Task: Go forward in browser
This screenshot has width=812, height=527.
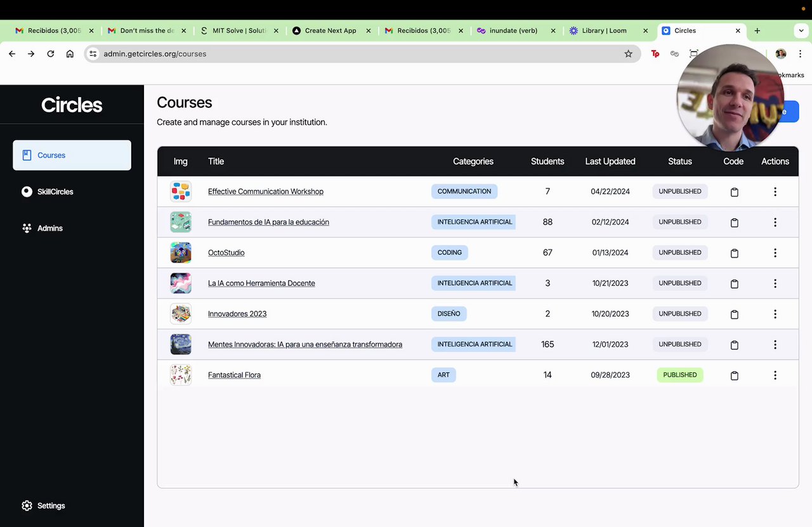Action: 31,54
